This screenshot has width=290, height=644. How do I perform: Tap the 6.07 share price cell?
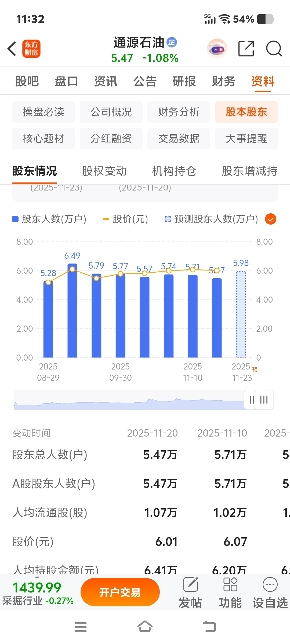[235, 542]
